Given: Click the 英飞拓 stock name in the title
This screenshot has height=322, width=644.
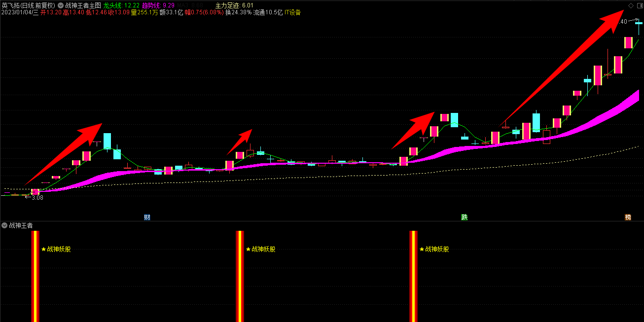Looking at the screenshot, I should tap(10, 4).
